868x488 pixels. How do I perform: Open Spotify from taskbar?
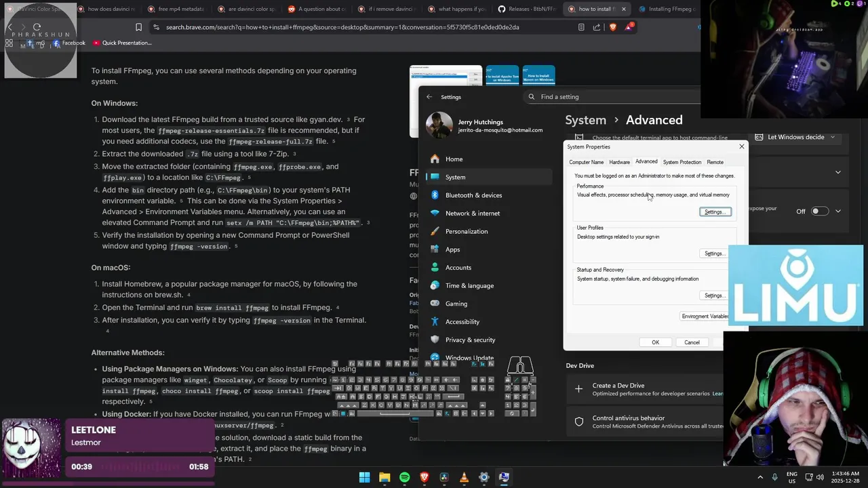tap(404, 477)
